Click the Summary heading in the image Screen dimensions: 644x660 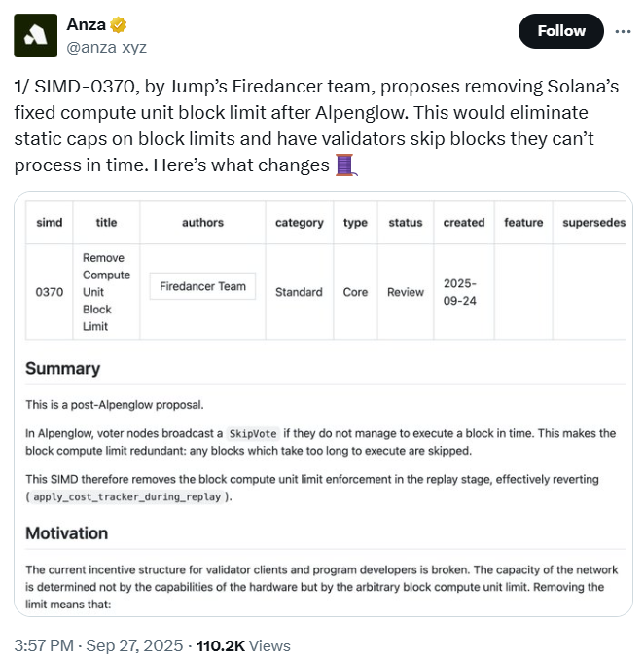click(62, 369)
